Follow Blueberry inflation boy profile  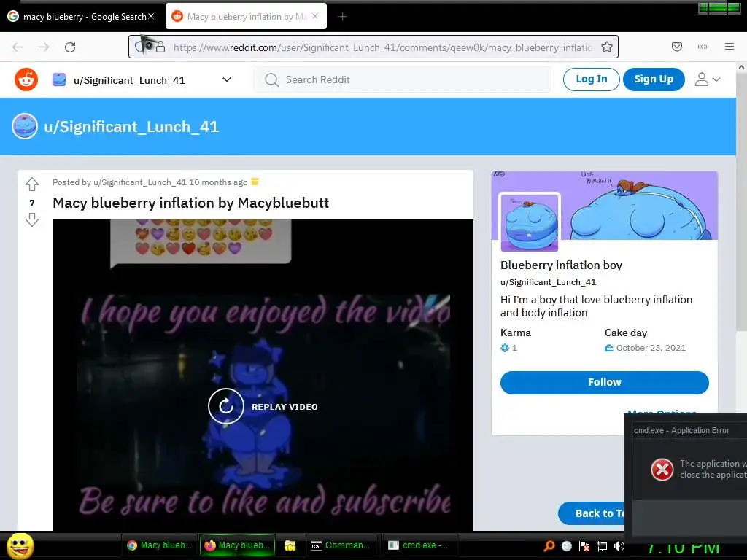[604, 382]
